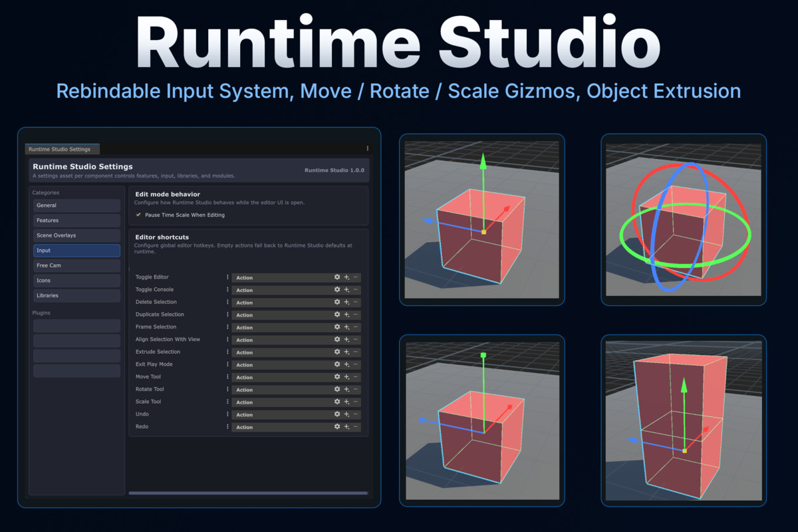The height and width of the screenshot is (532, 798).
Task: Select the Runtime Studio Settings window tab
Action: 62,150
